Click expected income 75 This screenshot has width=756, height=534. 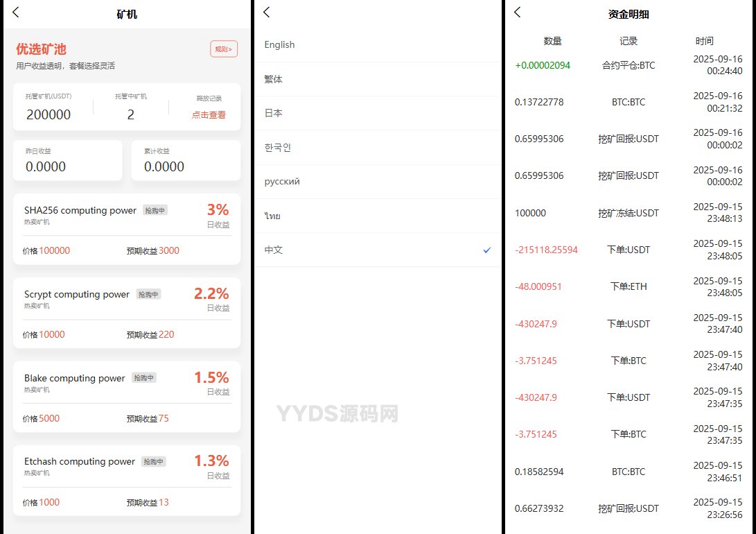click(164, 419)
